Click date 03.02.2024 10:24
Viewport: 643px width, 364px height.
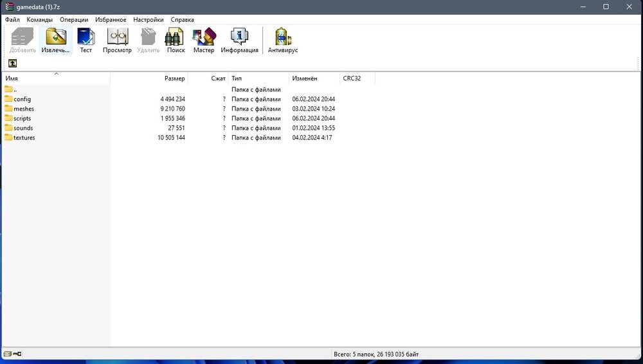[314, 109]
